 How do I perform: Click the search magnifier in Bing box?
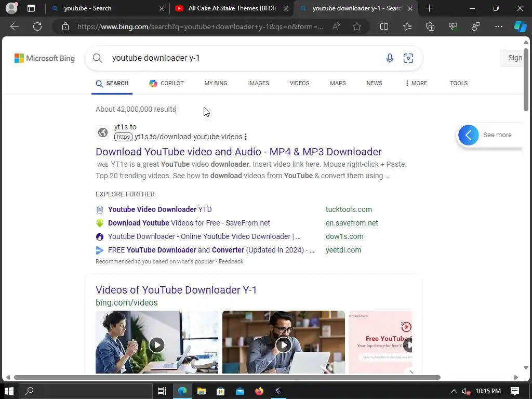point(97,58)
